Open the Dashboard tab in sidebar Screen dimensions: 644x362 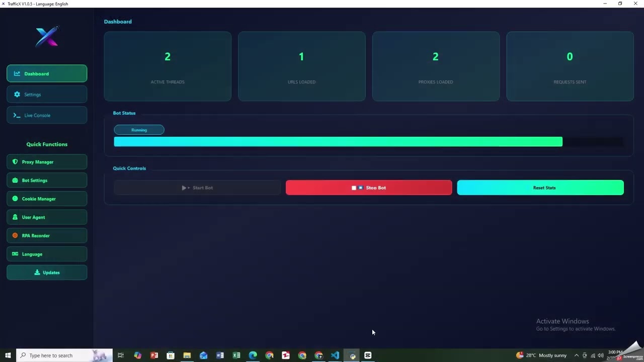(47, 73)
